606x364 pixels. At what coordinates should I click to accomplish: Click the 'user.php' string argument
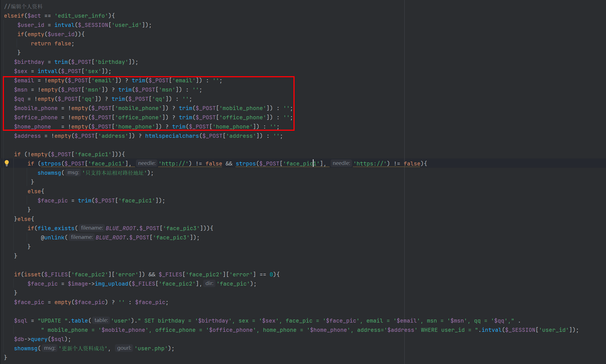coord(151,348)
